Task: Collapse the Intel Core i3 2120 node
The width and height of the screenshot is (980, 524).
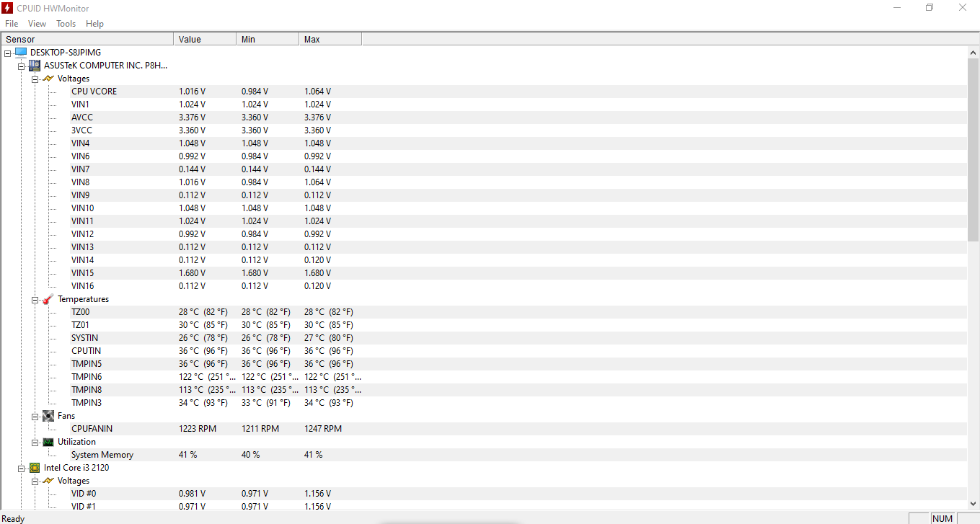Action: 22,468
